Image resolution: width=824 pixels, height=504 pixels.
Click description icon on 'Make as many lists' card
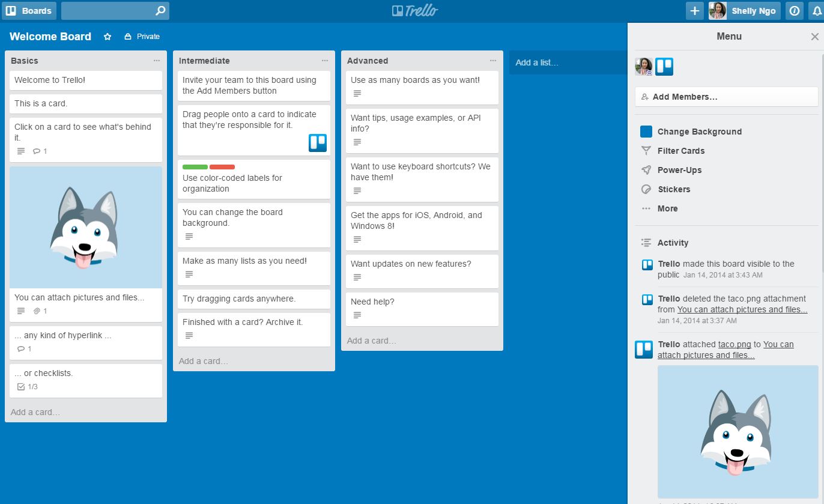coord(189,275)
